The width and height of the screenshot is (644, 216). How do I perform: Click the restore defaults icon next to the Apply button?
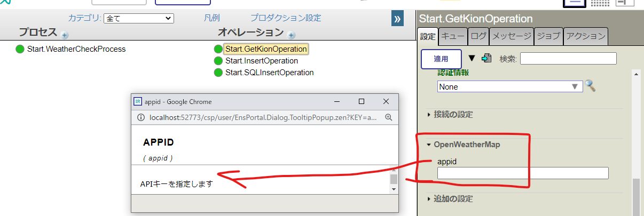pyautogui.click(x=486, y=58)
